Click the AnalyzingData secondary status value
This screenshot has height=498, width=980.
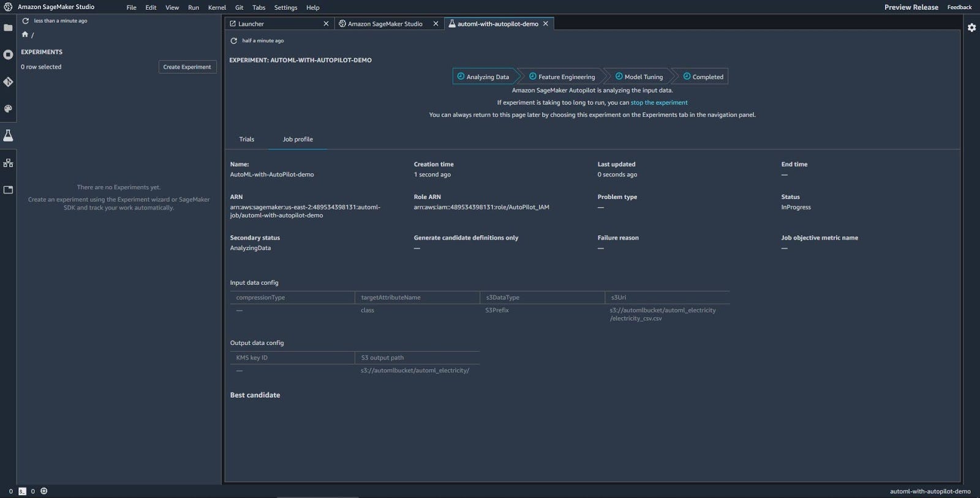(250, 248)
